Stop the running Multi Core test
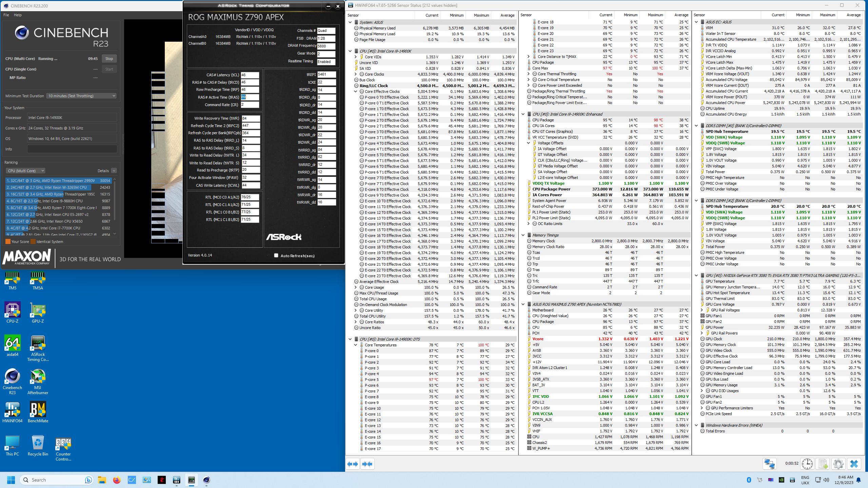868x488 pixels. [x=109, y=59]
